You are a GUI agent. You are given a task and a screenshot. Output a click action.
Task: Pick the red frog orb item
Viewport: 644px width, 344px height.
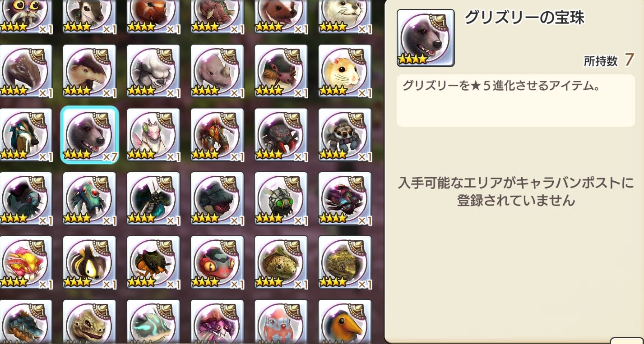click(217, 263)
